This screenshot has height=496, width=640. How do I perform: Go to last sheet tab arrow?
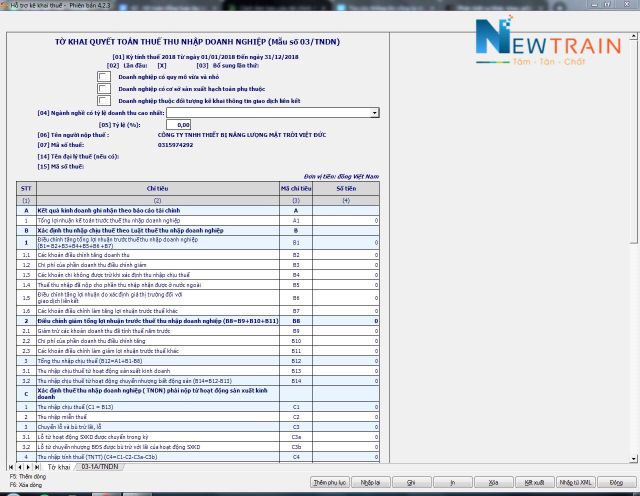tap(37, 467)
